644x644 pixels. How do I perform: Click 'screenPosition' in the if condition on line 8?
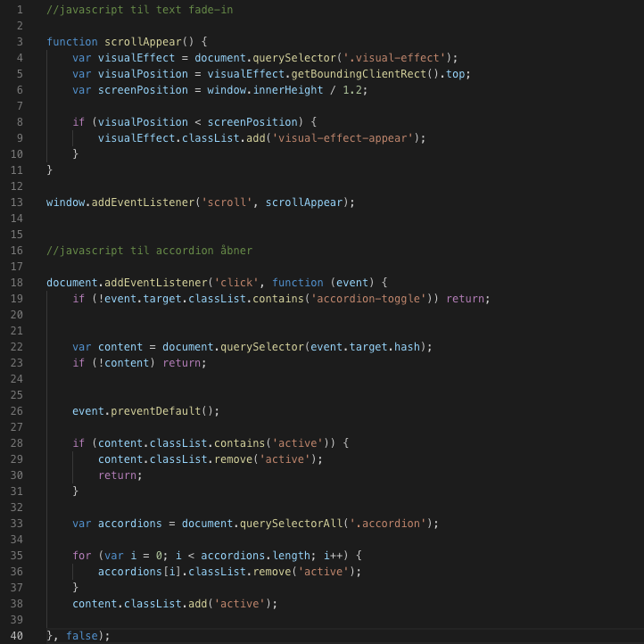pyautogui.click(x=252, y=122)
